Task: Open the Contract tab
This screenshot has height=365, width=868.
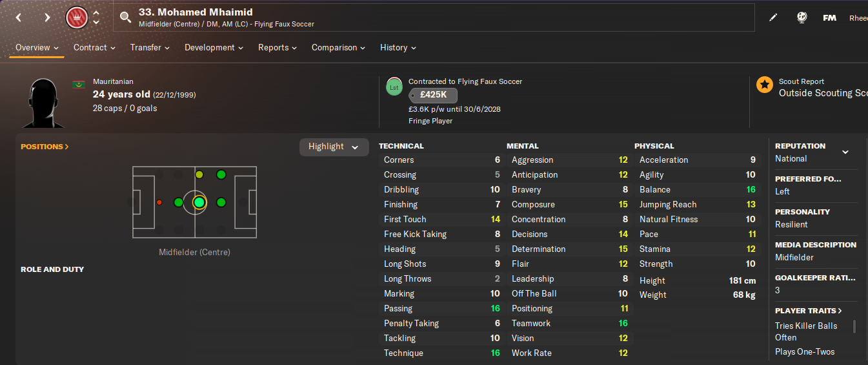Action: click(94, 47)
